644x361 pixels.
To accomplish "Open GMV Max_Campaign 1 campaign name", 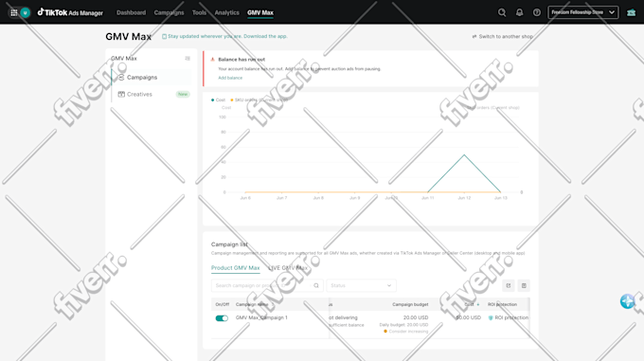I will (261, 317).
